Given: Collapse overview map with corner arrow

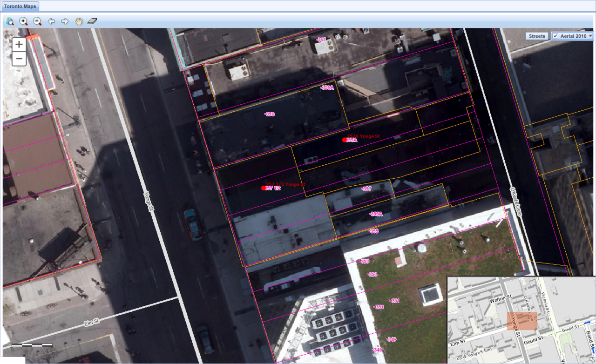Looking at the screenshot, I should [x=591, y=359].
